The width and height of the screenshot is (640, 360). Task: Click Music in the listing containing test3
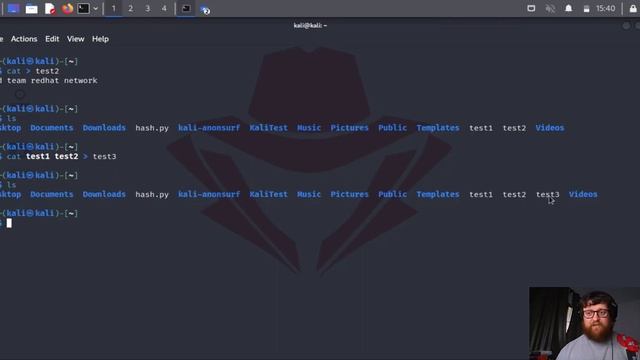tap(309, 194)
